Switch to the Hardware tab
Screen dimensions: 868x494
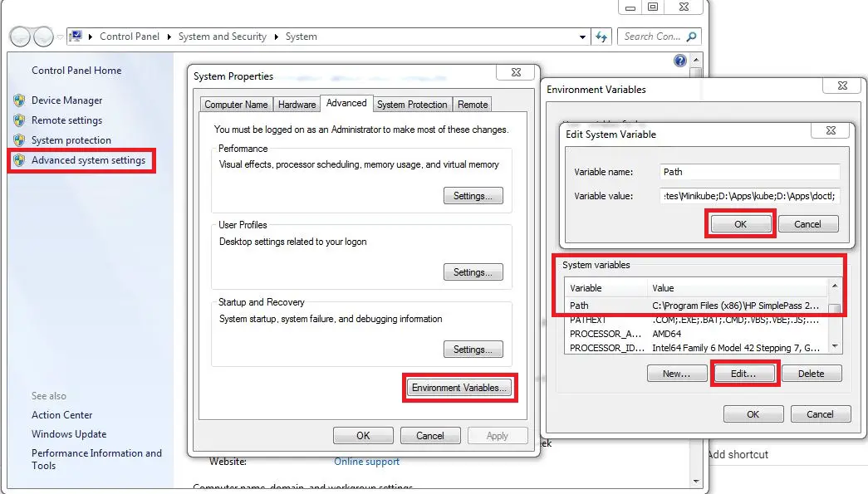click(297, 103)
